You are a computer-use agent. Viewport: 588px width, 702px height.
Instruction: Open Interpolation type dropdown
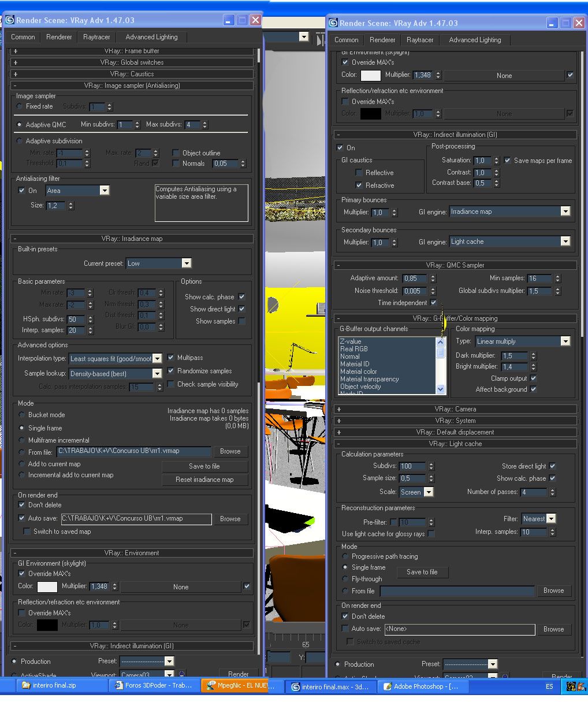tap(157, 359)
